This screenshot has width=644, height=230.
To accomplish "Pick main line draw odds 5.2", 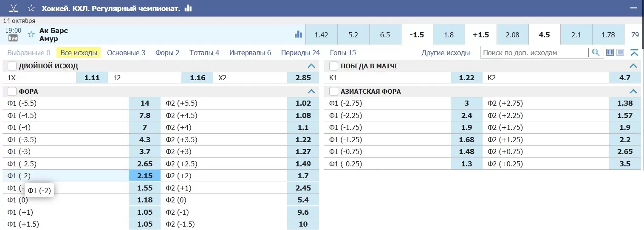I will click(x=353, y=35).
